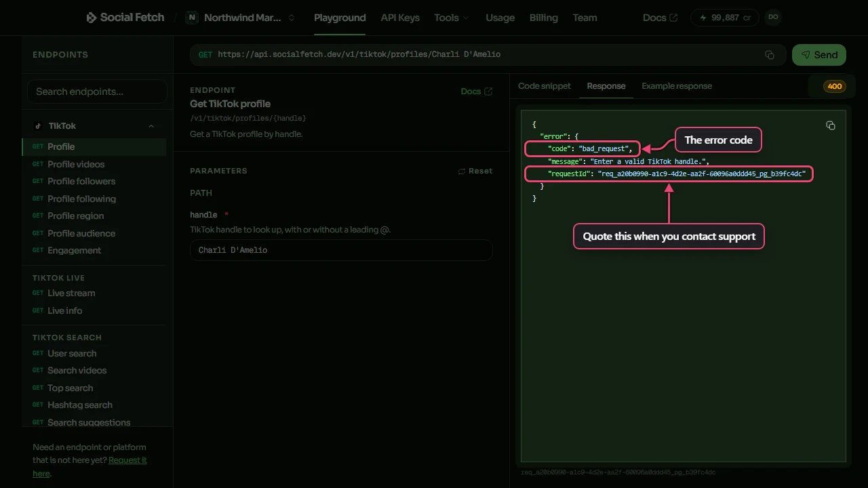Image resolution: width=868 pixels, height=488 pixels.
Task: Click the handle input field
Action: [x=341, y=250]
